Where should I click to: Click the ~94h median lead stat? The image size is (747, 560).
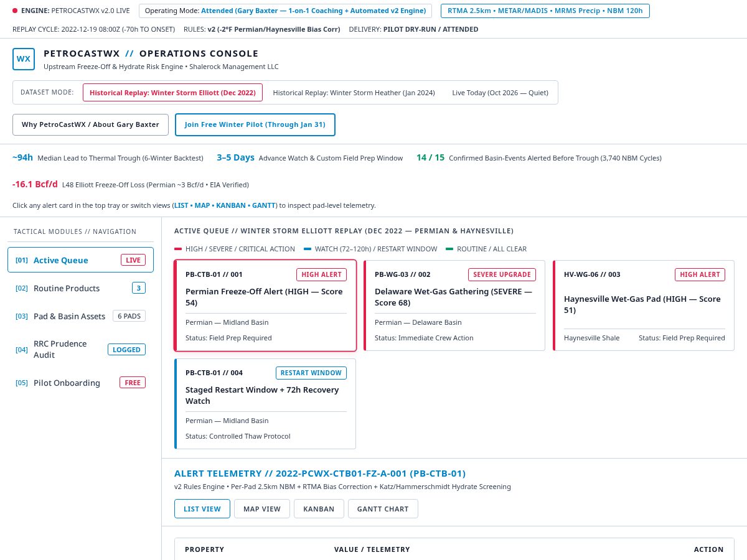pyautogui.click(x=108, y=158)
